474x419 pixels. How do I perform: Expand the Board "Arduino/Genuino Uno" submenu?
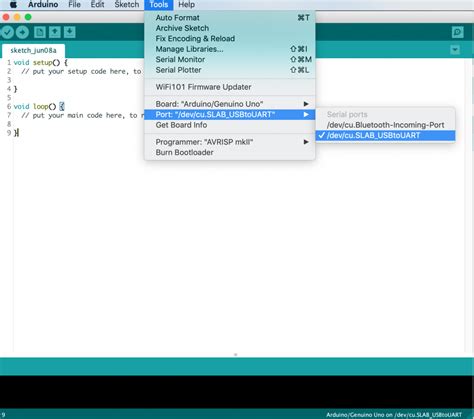(x=230, y=104)
